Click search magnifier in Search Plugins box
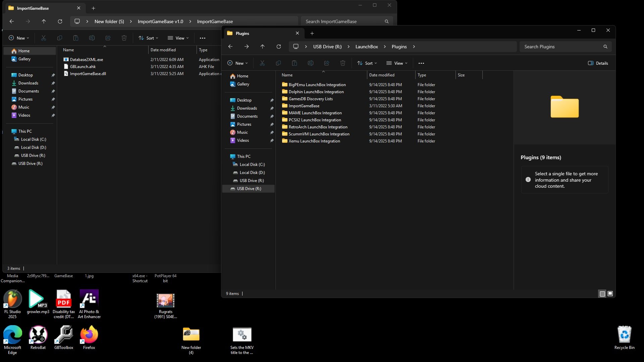This screenshot has height=362, width=644. [x=605, y=47]
